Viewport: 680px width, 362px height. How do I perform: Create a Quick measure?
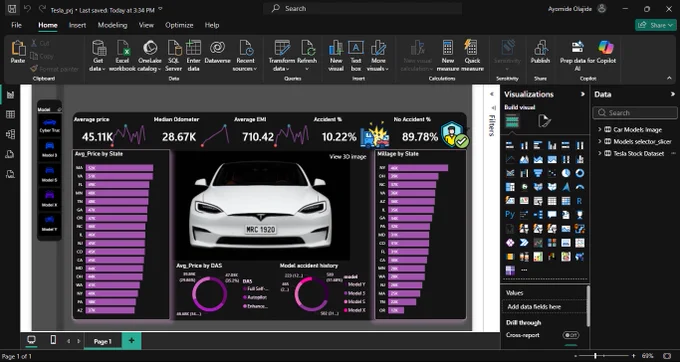click(x=472, y=55)
